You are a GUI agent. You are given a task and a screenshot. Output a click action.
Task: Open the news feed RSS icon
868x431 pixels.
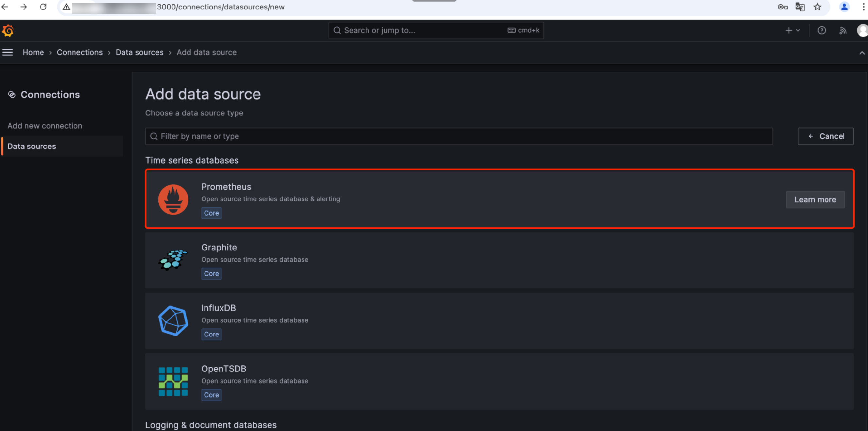[x=843, y=31]
